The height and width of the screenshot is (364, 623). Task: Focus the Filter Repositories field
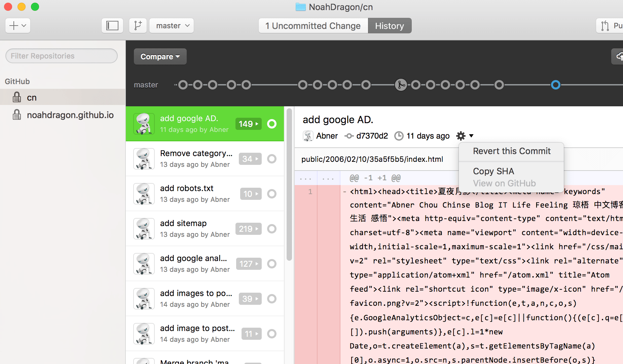62,56
